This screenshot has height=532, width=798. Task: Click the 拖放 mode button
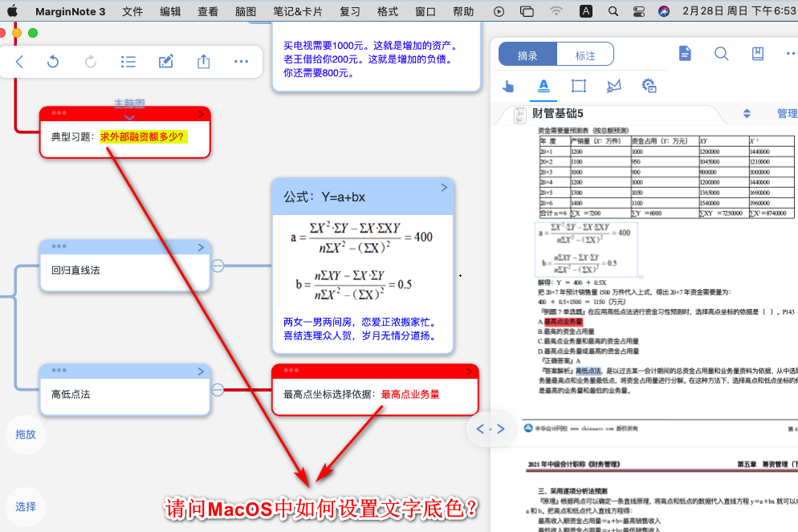click(26, 434)
